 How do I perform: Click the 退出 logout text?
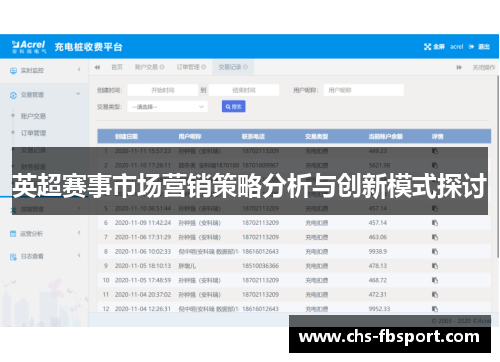click(484, 47)
